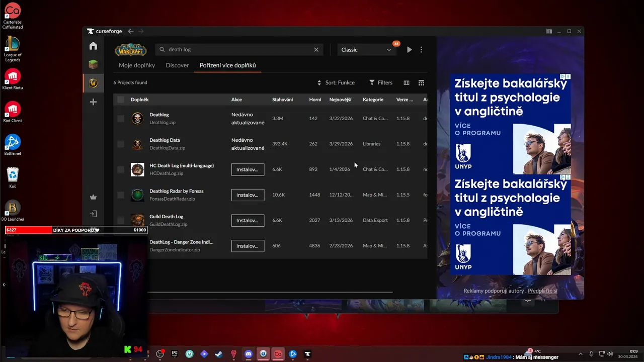Open Casterlabs Caffeinated desktop shortcut
This screenshot has width=644, height=362.
click(x=13, y=16)
